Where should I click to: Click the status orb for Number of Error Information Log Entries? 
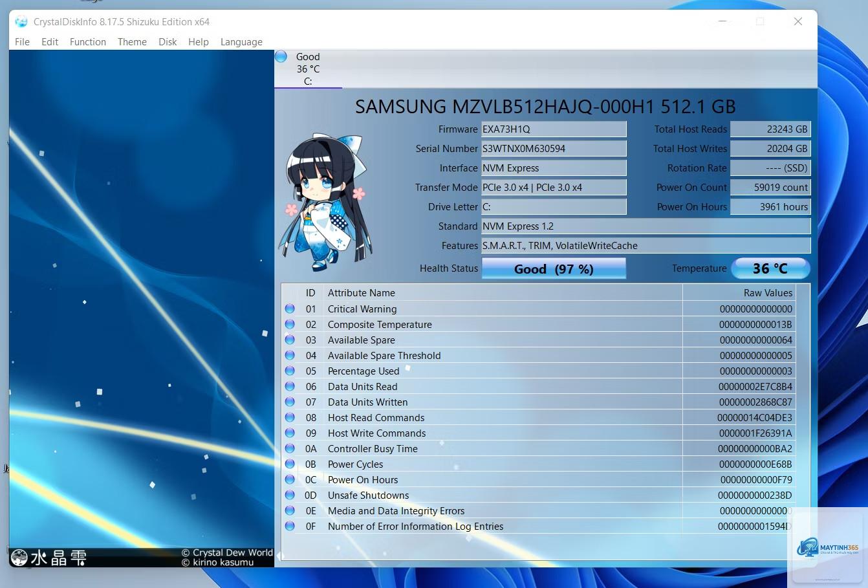pyautogui.click(x=290, y=527)
